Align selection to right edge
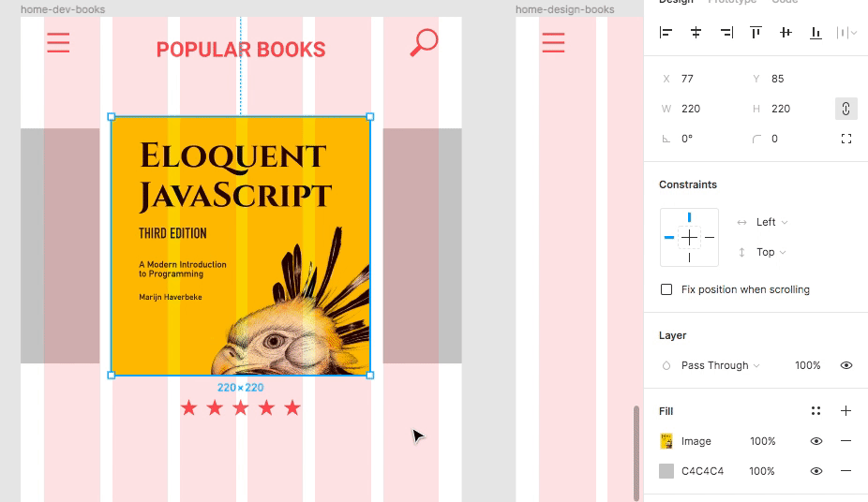 click(726, 33)
